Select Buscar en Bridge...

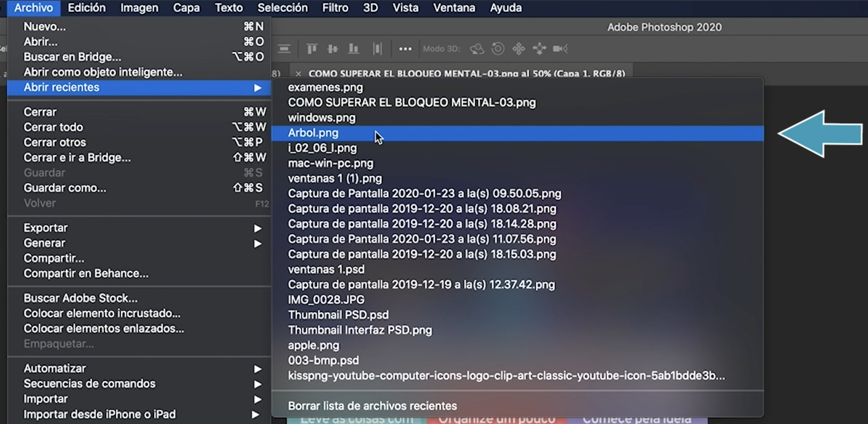click(x=139, y=57)
